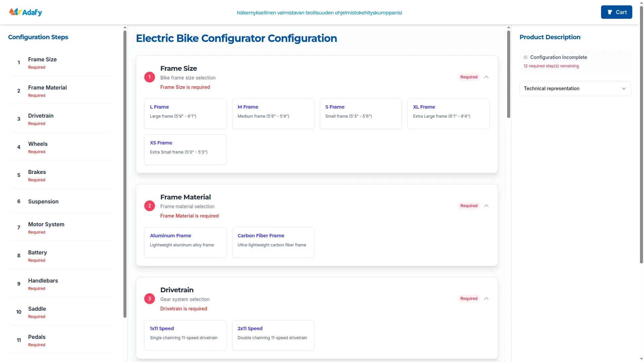Select the 1x11 Speed drivetrain

pos(185,335)
